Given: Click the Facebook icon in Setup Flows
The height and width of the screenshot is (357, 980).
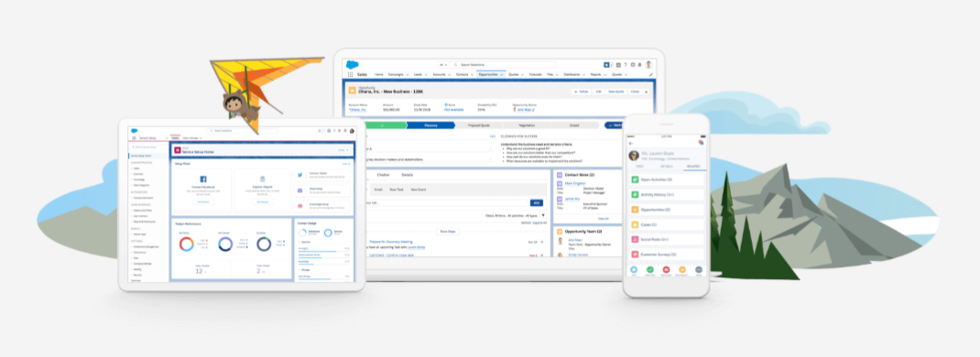Looking at the screenshot, I should pos(203,179).
